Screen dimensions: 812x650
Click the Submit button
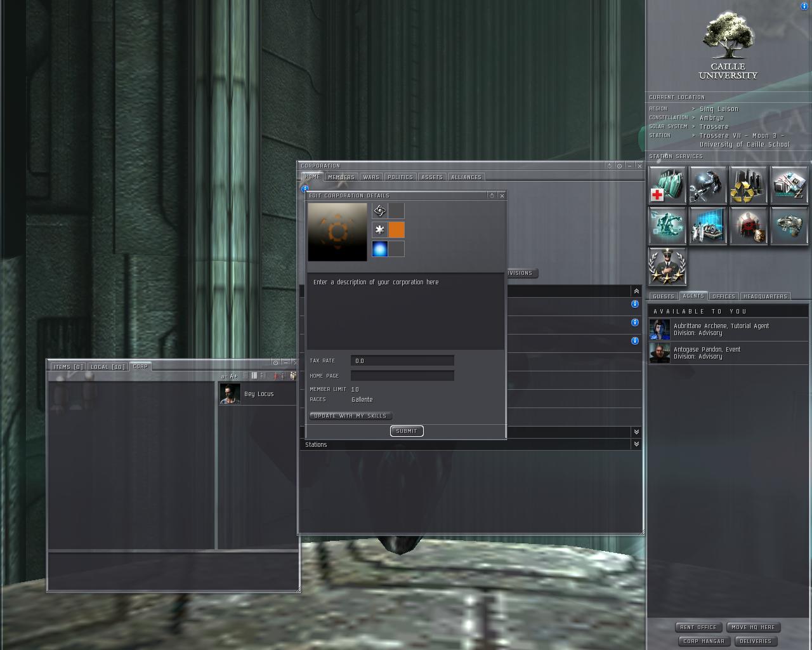coord(407,431)
